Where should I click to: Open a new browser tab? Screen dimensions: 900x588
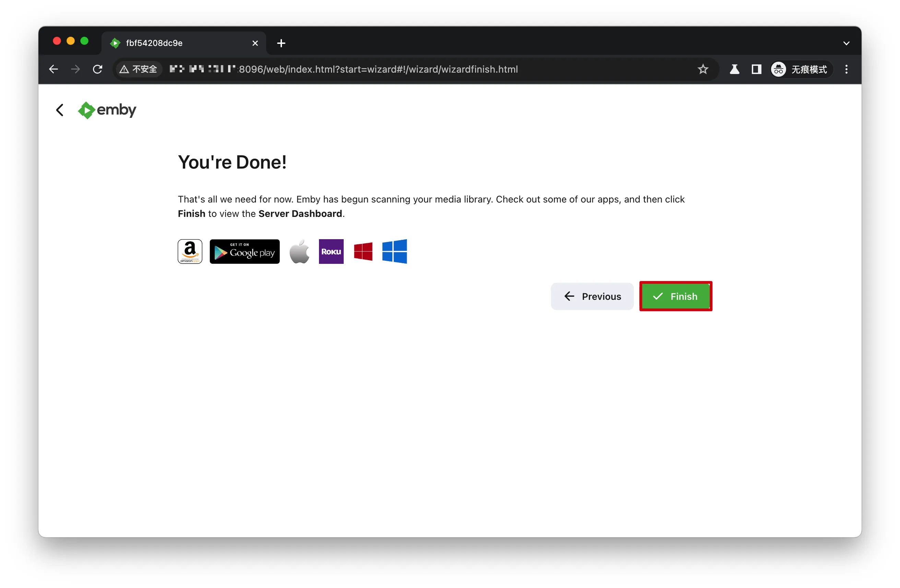click(281, 43)
